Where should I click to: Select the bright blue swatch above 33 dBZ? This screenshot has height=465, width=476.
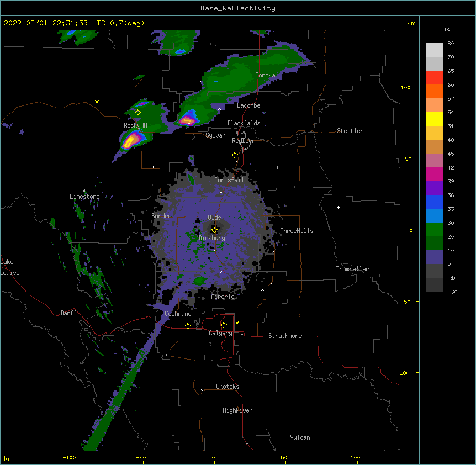[x=434, y=202]
